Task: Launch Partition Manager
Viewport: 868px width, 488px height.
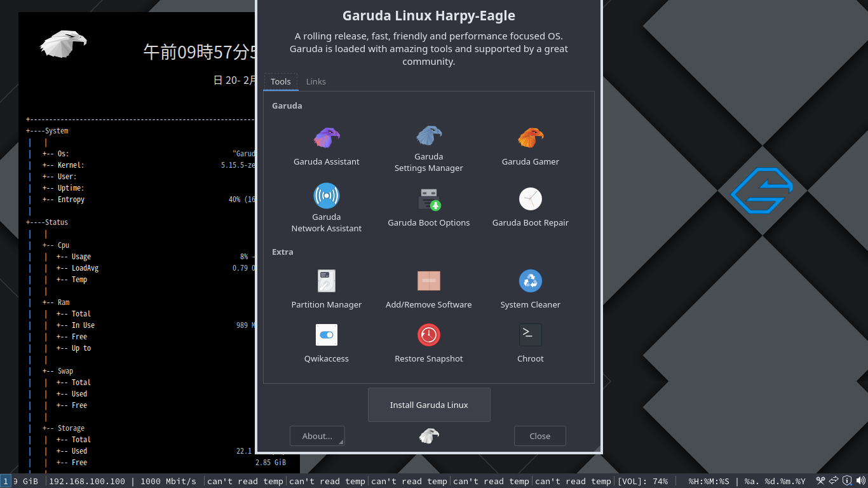Action: 327,290
